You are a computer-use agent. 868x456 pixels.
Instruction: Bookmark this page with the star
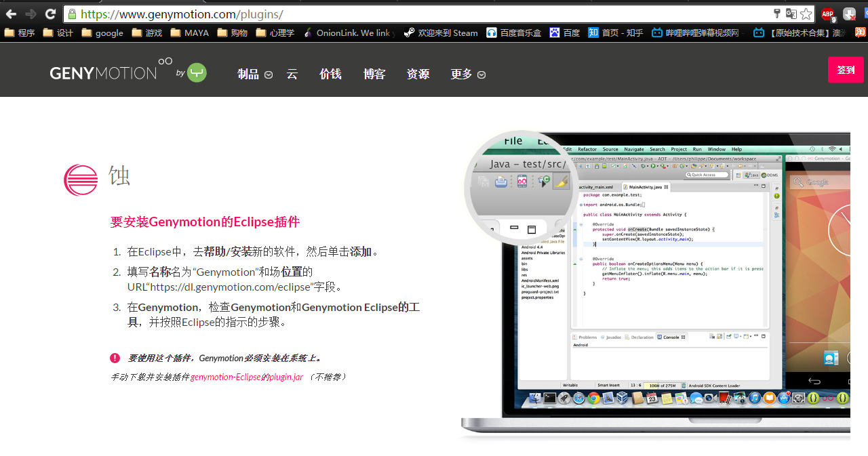tap(806, 14)
